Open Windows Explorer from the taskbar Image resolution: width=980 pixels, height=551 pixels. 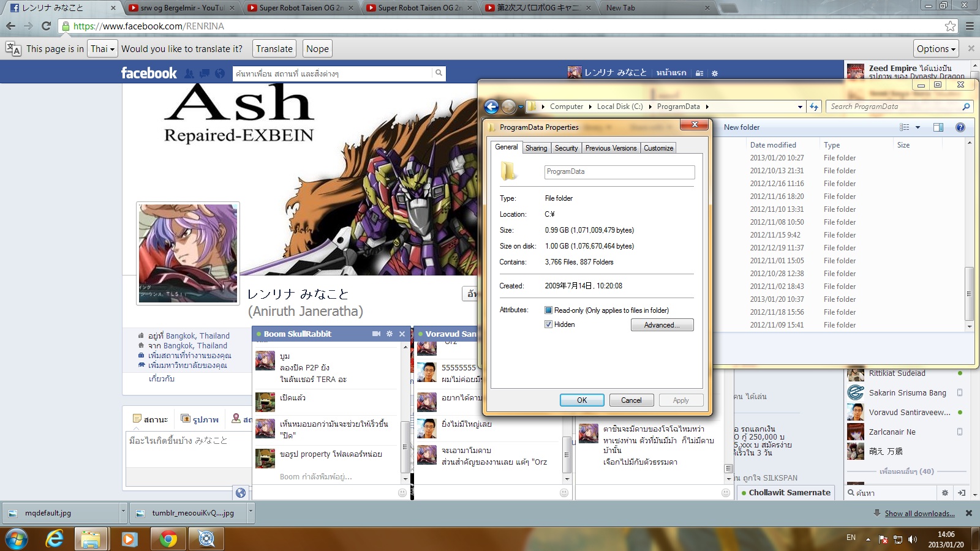coord(91,539)
